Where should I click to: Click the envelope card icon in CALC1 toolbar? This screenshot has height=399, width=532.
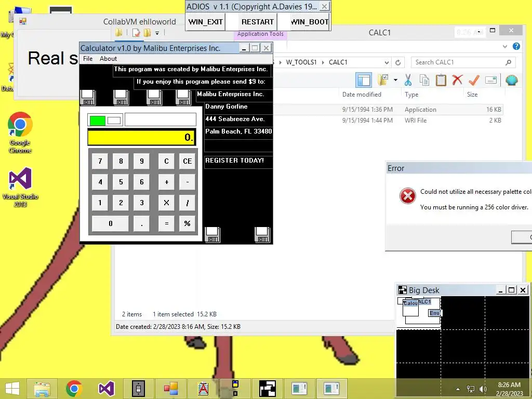491,81
